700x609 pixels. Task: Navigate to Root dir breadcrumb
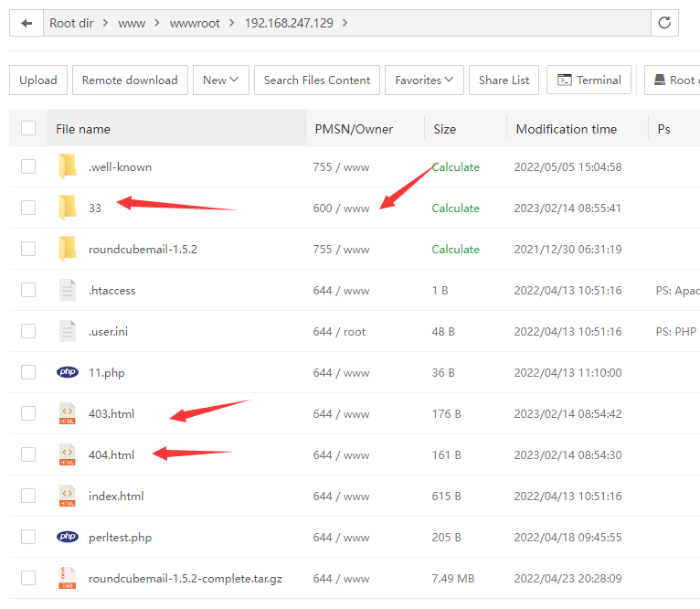71,23
